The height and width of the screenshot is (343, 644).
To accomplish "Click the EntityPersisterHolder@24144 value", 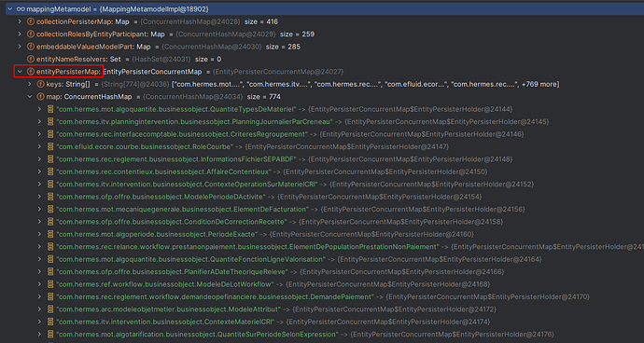I will click(x=411, y=109).
